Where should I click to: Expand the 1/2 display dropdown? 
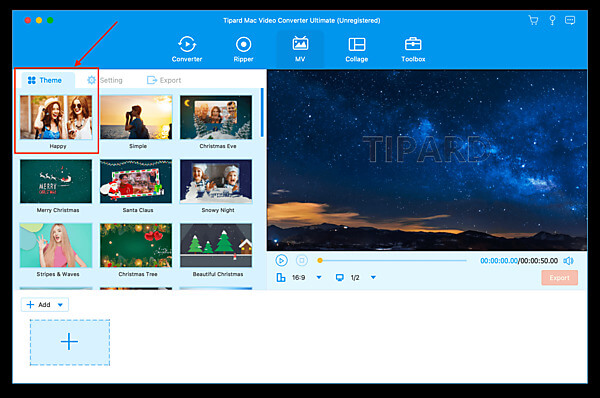373,277
